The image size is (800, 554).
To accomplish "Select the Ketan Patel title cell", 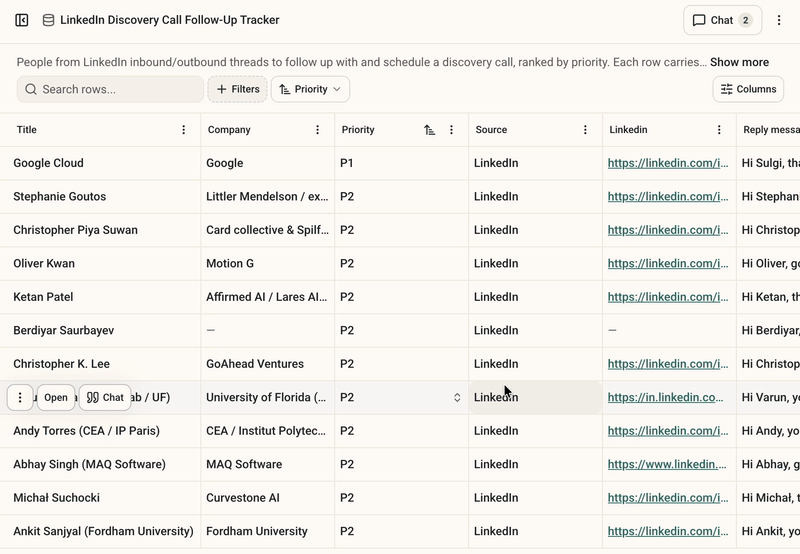I will [x=101, y=297].
